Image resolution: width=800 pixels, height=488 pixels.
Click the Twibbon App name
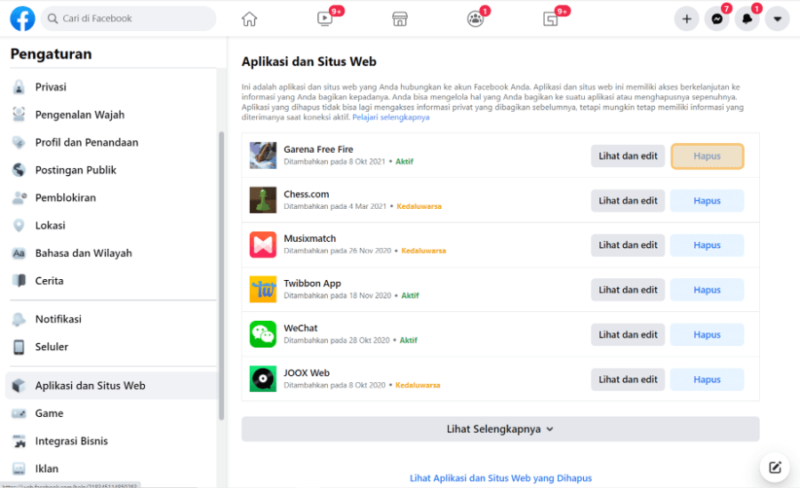pos(312,283)
